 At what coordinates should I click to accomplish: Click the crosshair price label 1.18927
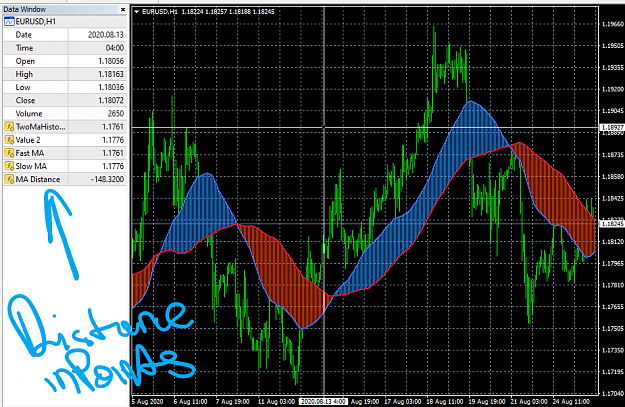[612, 127]
